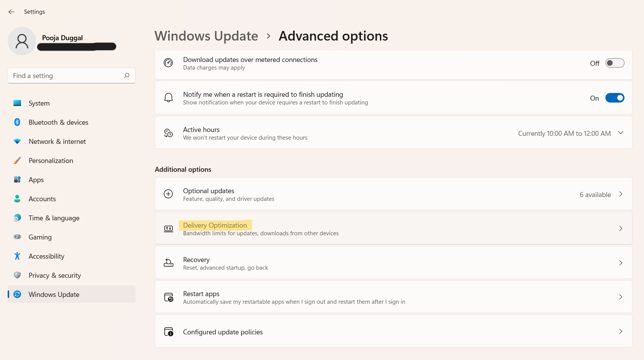This screenshot has width=644, height=360.
Task: Open Configured update policies
Action: click(x=223, y=332)
